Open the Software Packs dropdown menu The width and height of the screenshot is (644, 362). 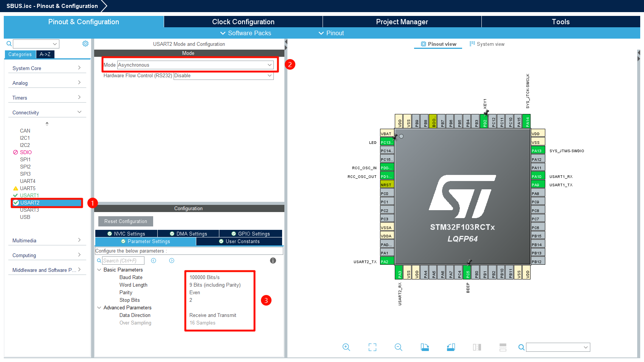(x=245, y=33)
